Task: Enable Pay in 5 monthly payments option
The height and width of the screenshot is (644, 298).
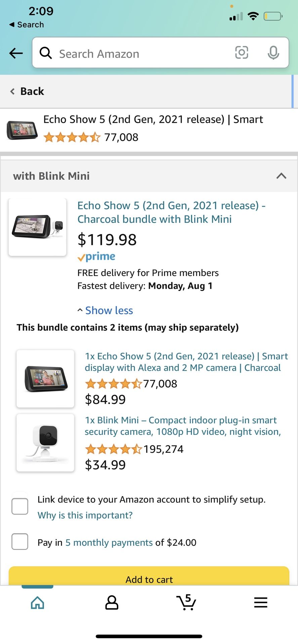Action: pos(19,541)
